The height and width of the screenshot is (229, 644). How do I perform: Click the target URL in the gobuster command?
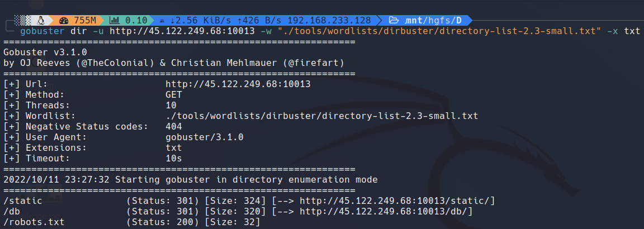click(182, 31)
